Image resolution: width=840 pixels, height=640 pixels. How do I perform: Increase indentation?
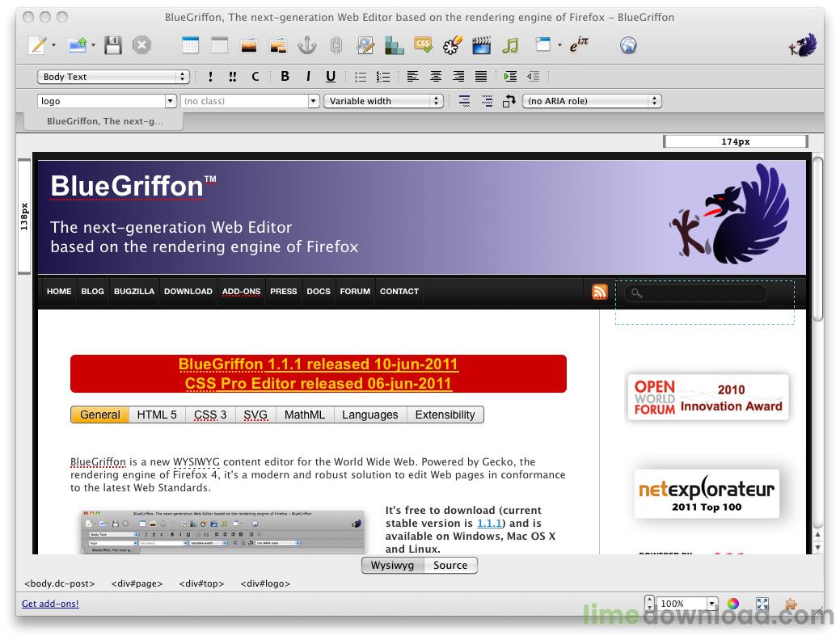click(x=510, y=77)
